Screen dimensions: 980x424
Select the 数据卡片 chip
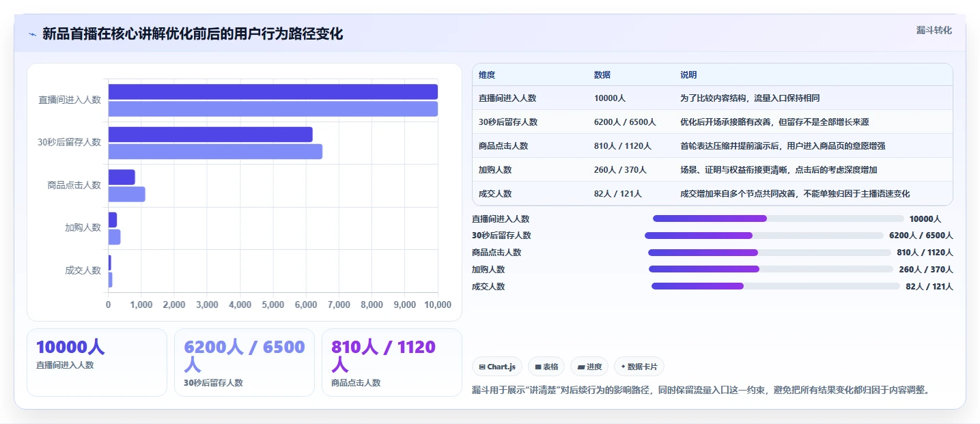(x=639, y=367)
